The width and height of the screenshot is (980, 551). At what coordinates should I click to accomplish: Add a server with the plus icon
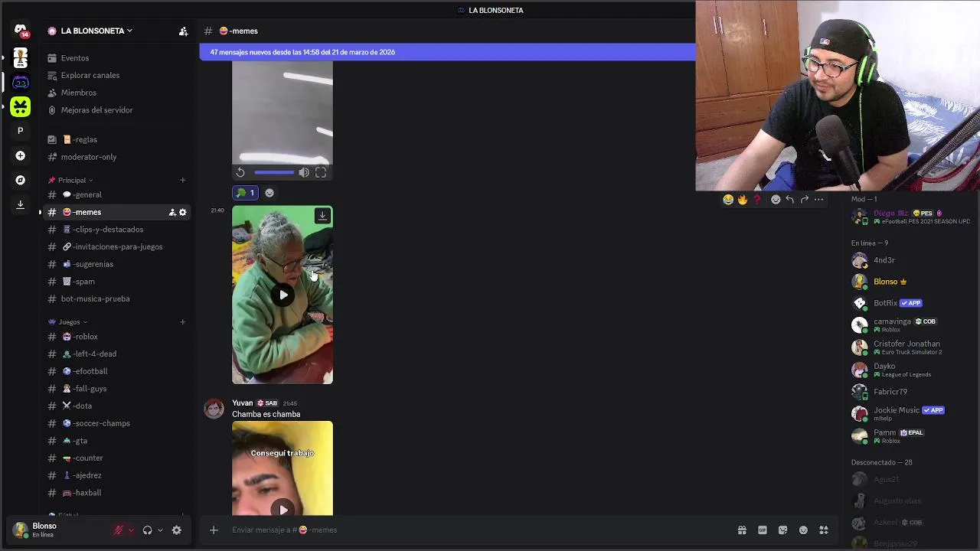21,155
